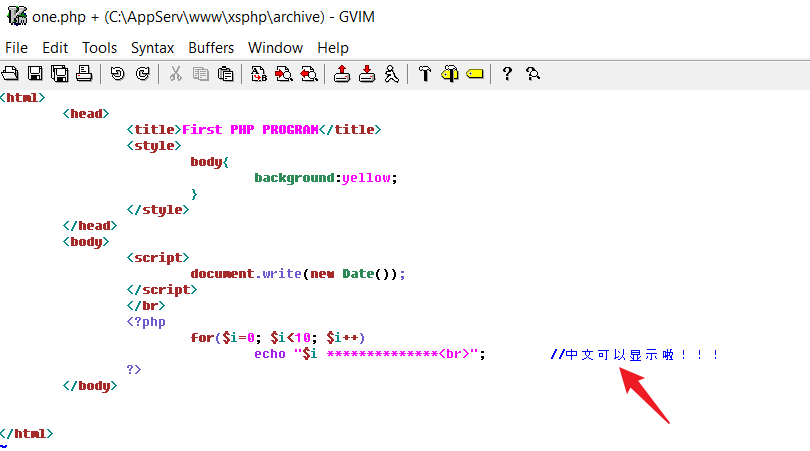Click the Make hammer icon
The image size is (810, 451).
[425, 74]
